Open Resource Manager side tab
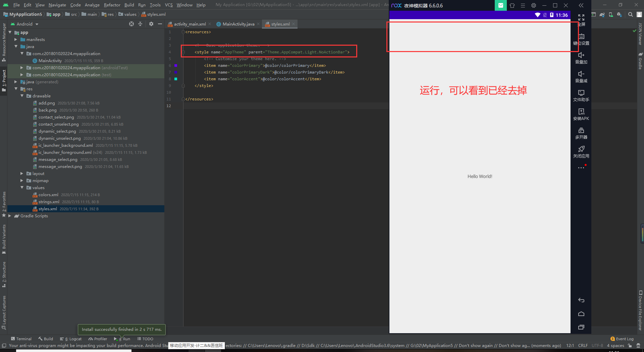644x352 pixels. coord(4,42)
